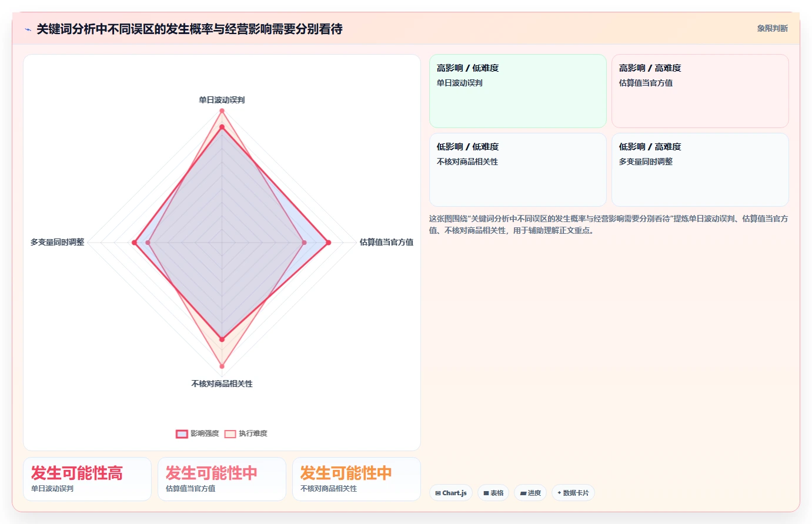
Task: Select the 高影响 / 高难度 quadrant card
Action: [700, 91]
